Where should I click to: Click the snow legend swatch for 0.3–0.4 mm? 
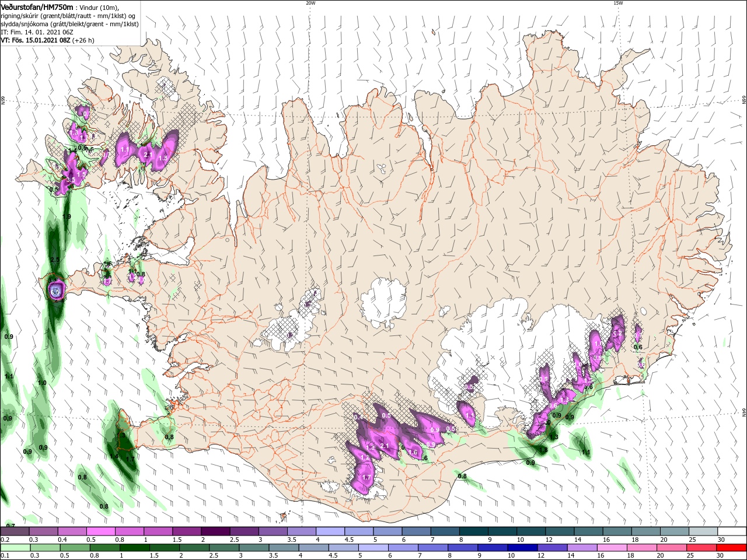point(43,531)
